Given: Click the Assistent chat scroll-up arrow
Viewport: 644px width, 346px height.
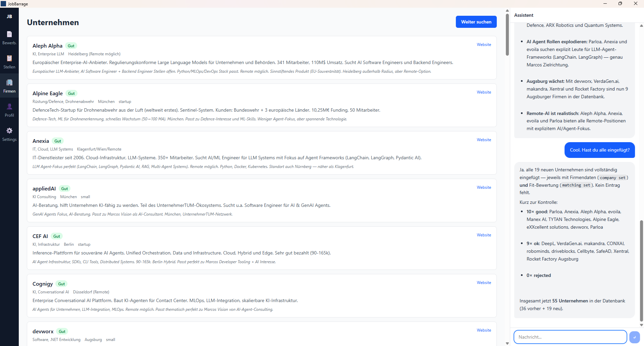Looking at the screenshot, I should [641, 25].
